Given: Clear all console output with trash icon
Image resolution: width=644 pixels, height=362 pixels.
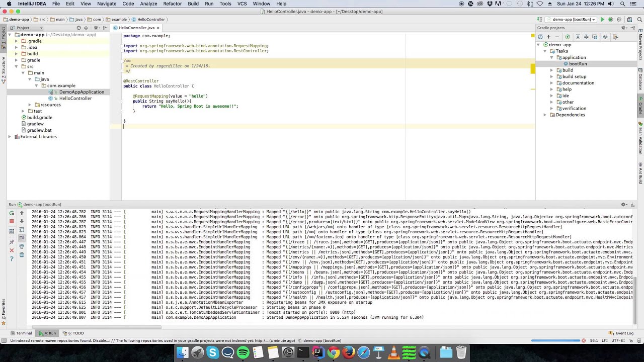Looking at the screenshot, I should (x=22, y=255).
